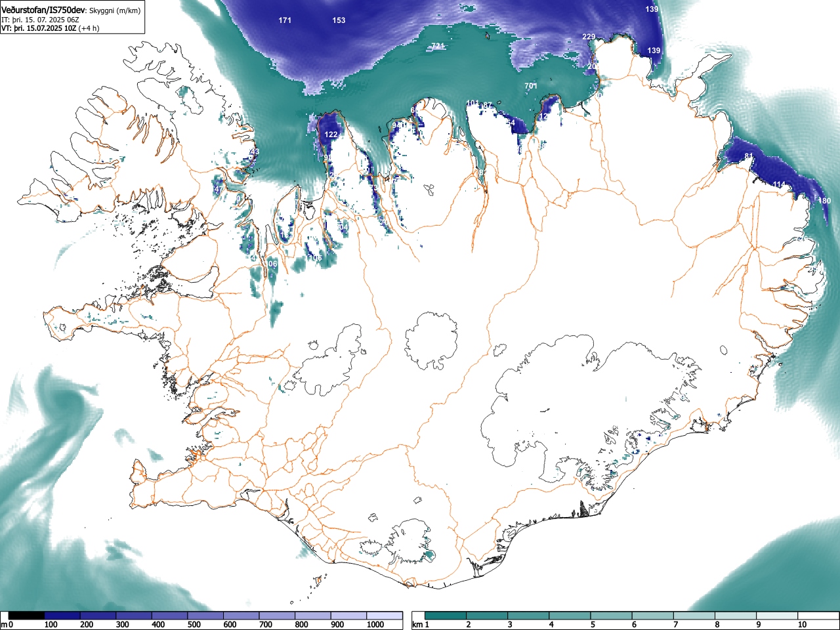Click the '3' tick label on the kilometre legend
This screenshot has height=630, width=840.
pos(510,625)
